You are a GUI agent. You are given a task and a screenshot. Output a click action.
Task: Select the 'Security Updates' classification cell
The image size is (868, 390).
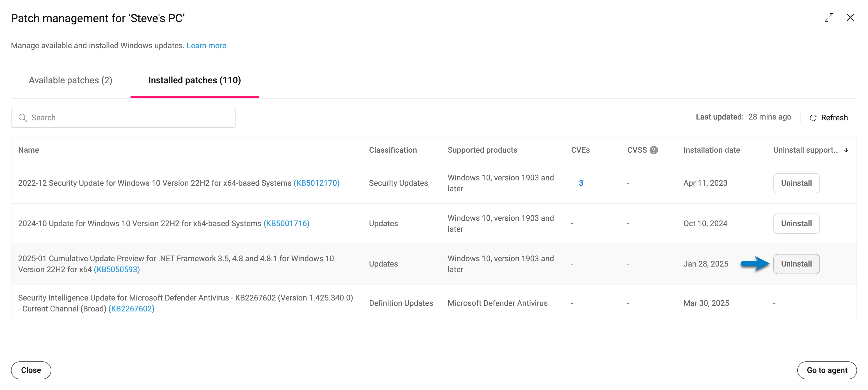pyautogui.click(x=398, y=183)
